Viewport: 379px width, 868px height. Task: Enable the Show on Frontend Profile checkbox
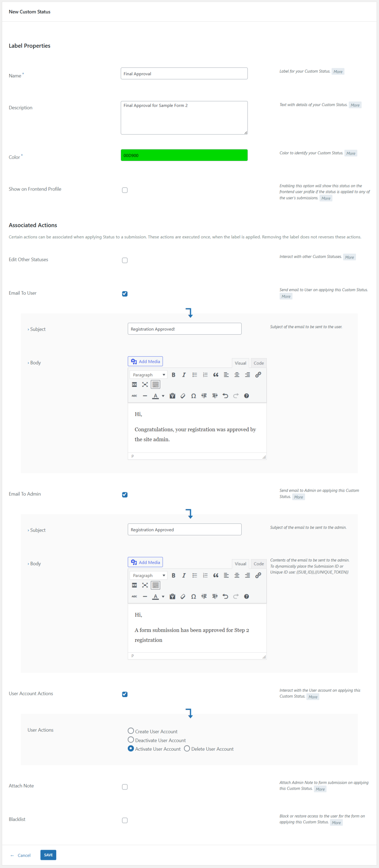tap(125, 190)
